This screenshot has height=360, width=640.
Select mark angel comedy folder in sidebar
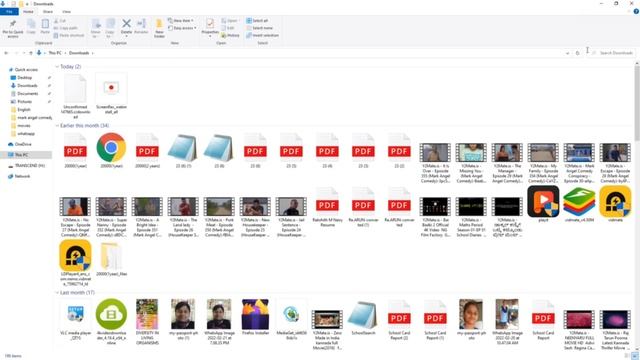(x=34, y=118)
